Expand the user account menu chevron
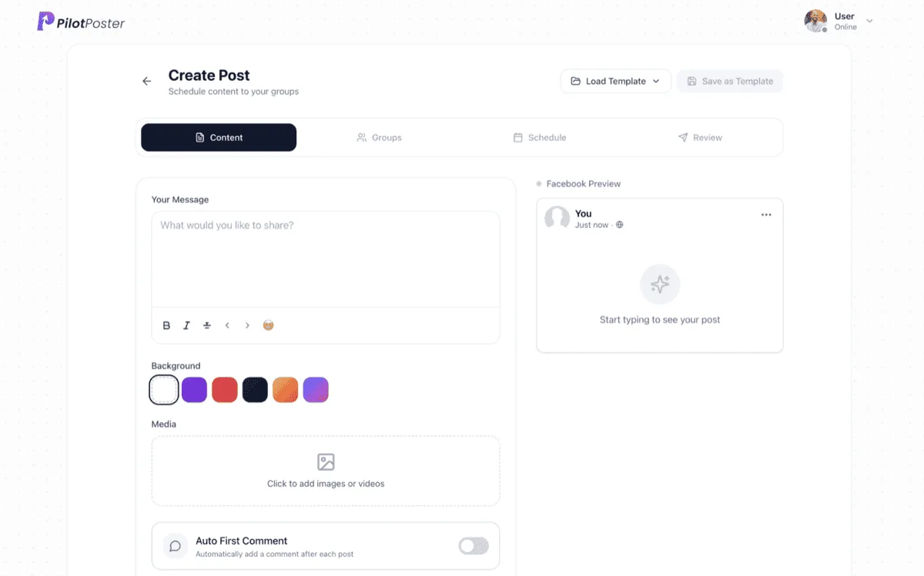 click(x=869, y=21)
